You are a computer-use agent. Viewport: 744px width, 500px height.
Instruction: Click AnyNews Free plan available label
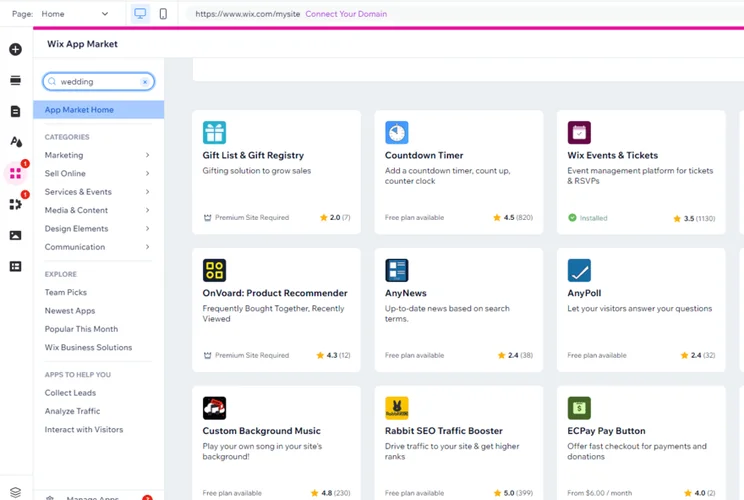click(x=414, y=355)
